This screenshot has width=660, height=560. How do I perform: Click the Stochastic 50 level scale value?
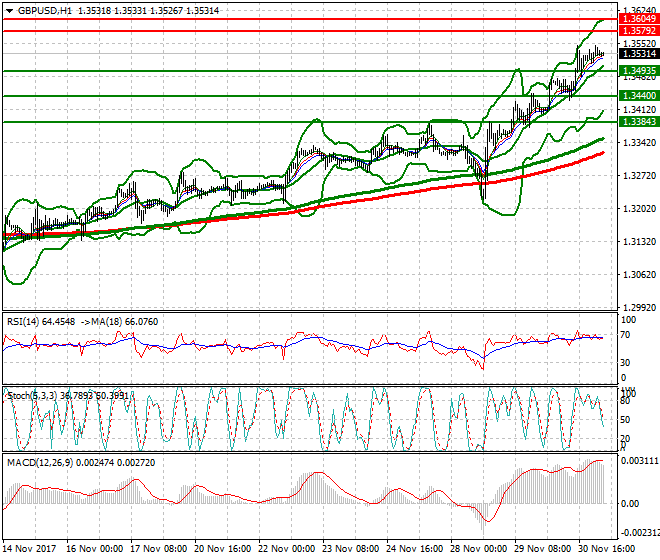point(625,420)
